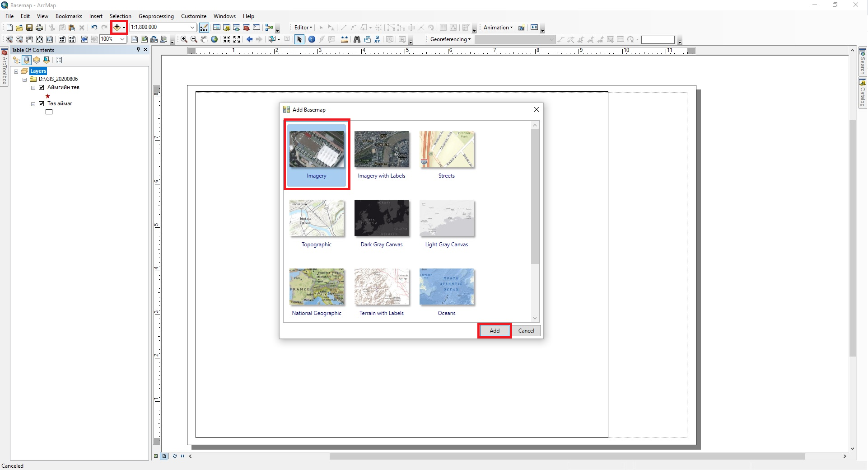Zoom to Full Extent globe

point(215,39)
